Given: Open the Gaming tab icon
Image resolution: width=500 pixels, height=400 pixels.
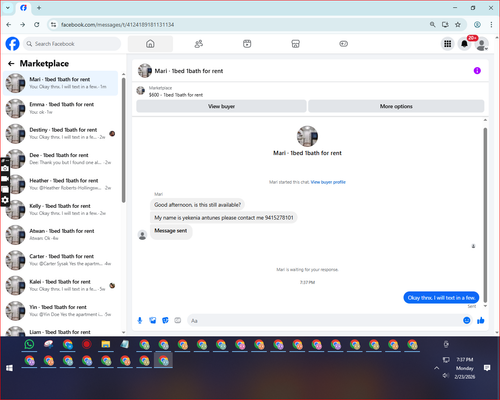Looking at the screenshot, I should [344, 44].
